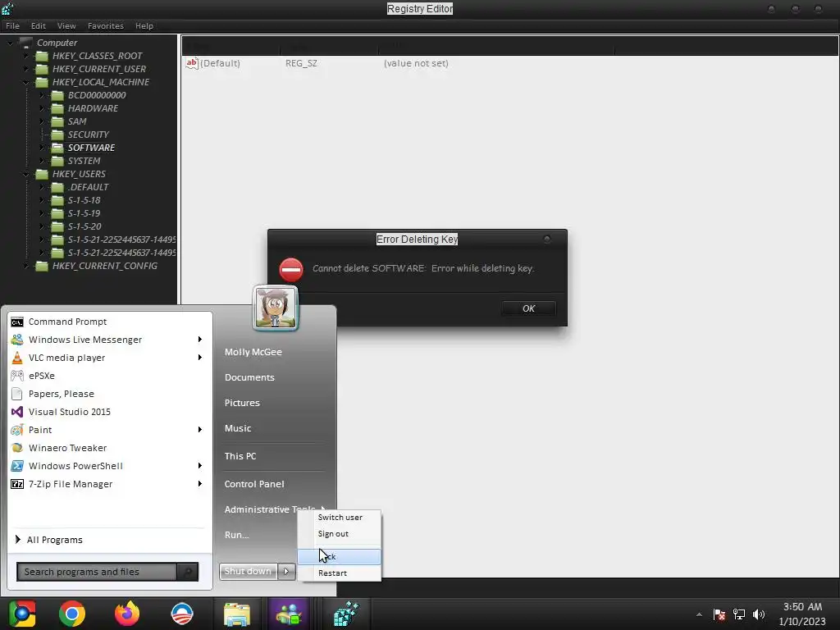
Task: Click the search magnifier button in Start menu
Action: (x=188, y=572)
